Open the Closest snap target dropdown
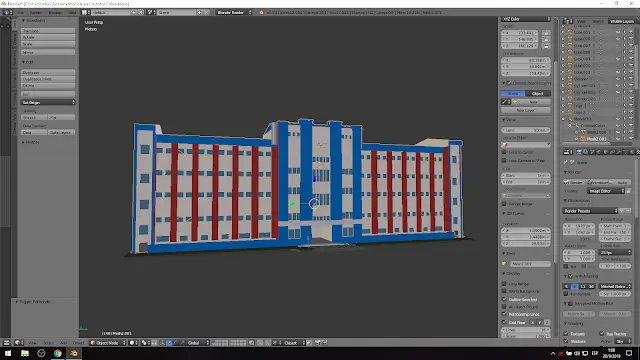 (x=294, y=343)
